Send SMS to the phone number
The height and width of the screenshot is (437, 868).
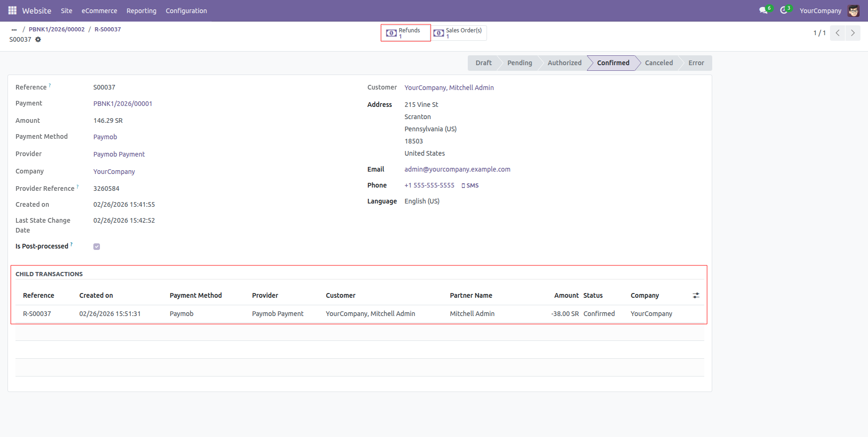click(x=470, y=186)
